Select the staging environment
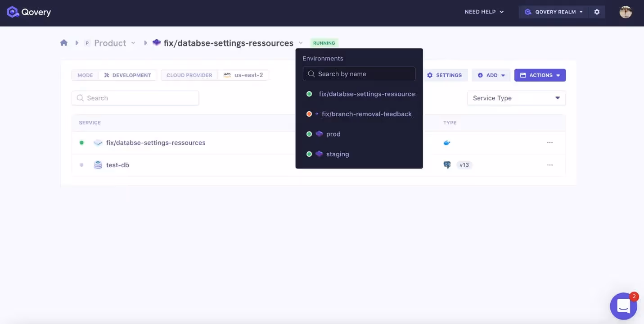 tap(337, 154)
